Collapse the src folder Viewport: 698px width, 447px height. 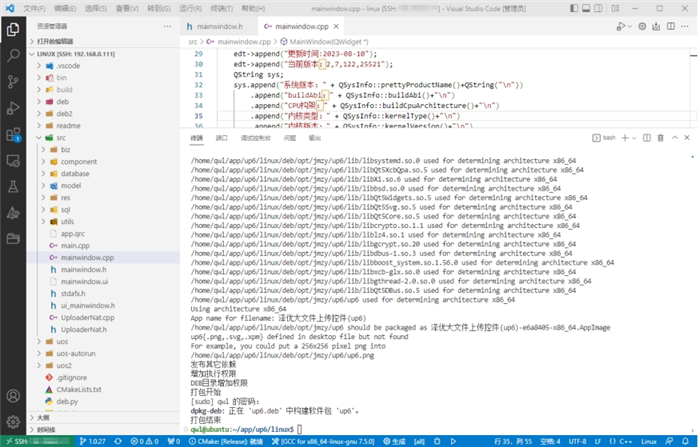point(61,137)
